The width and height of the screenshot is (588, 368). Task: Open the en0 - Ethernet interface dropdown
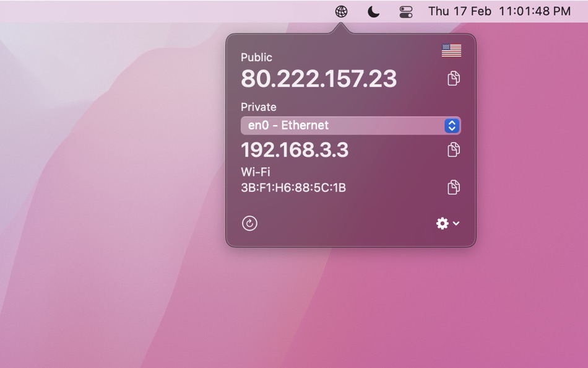pyautogui.click(x=350, y=125)
